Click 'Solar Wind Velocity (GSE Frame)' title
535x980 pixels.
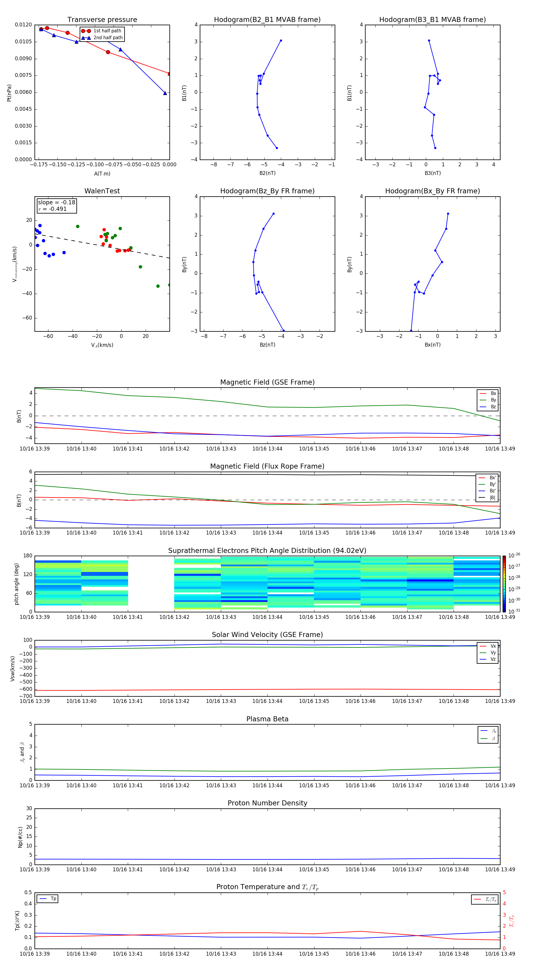point(267,635)
